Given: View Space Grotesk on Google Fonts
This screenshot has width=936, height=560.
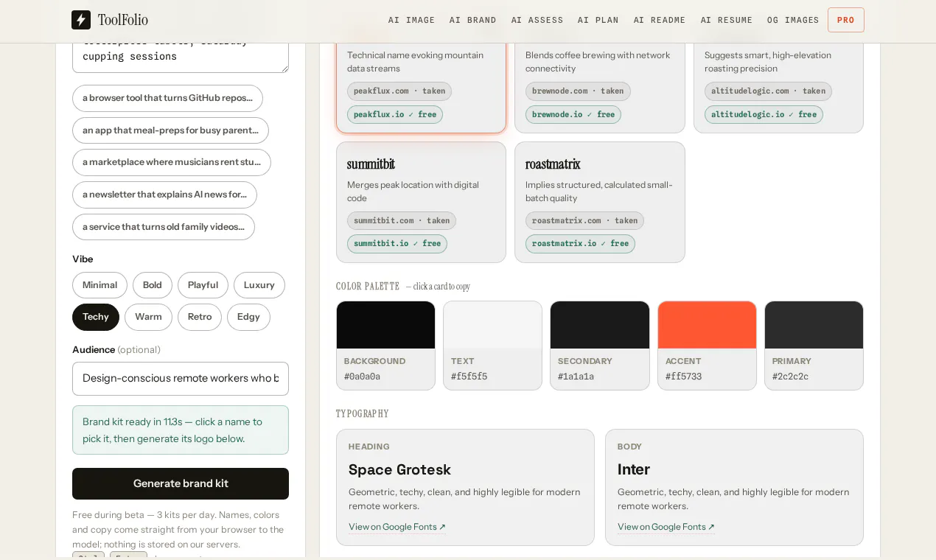Looking at the screenshot, I should coord(397,527).
